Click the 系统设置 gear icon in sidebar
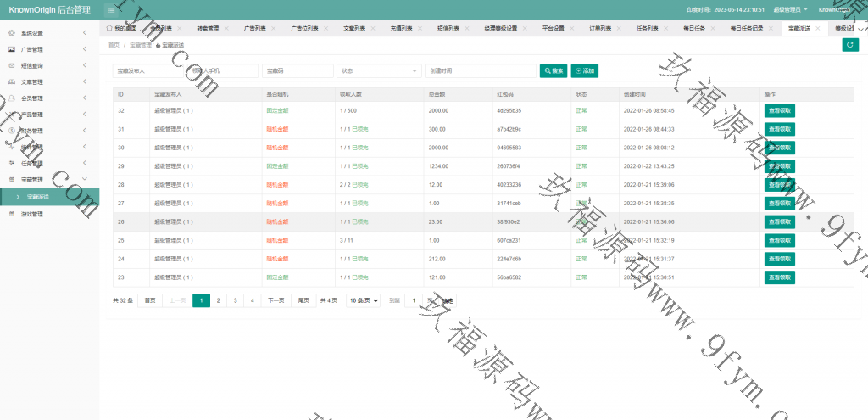Screen dimensions: 868x420 click(11, 33)
